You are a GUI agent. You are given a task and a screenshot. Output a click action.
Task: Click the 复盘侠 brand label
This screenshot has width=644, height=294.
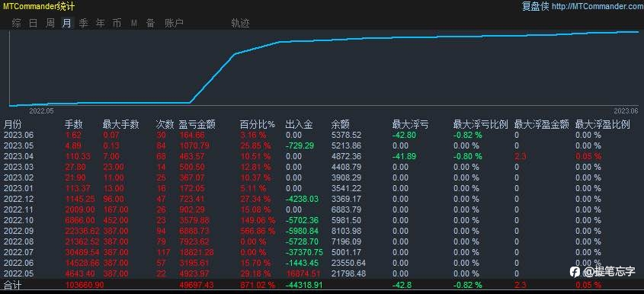pos(535,6)
